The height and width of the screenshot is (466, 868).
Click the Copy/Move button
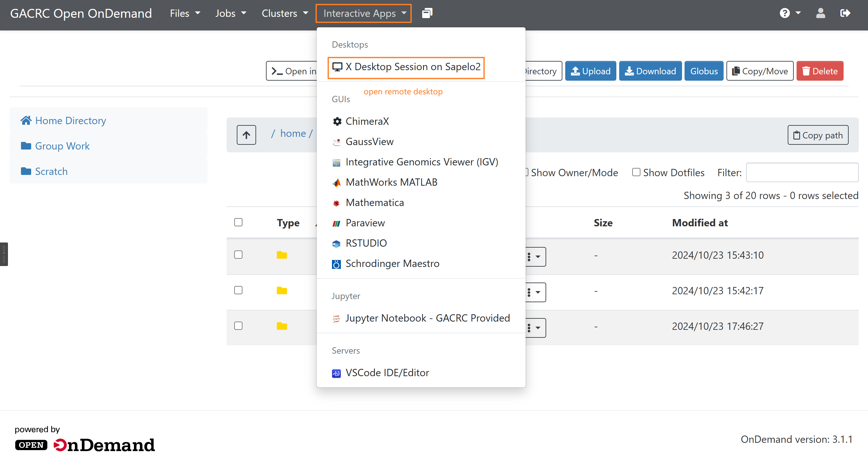759,71
